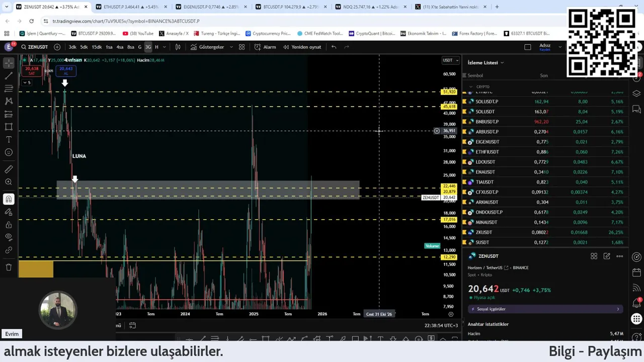Open symbol details grid view icon
The image size is (644, 362).
point(594,256)
